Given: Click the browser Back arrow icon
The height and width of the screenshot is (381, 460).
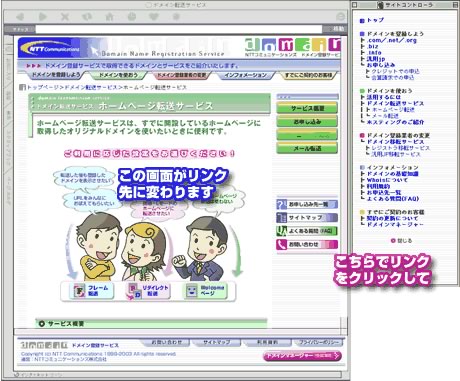Looking at the screenshot, I should (21, 16).
